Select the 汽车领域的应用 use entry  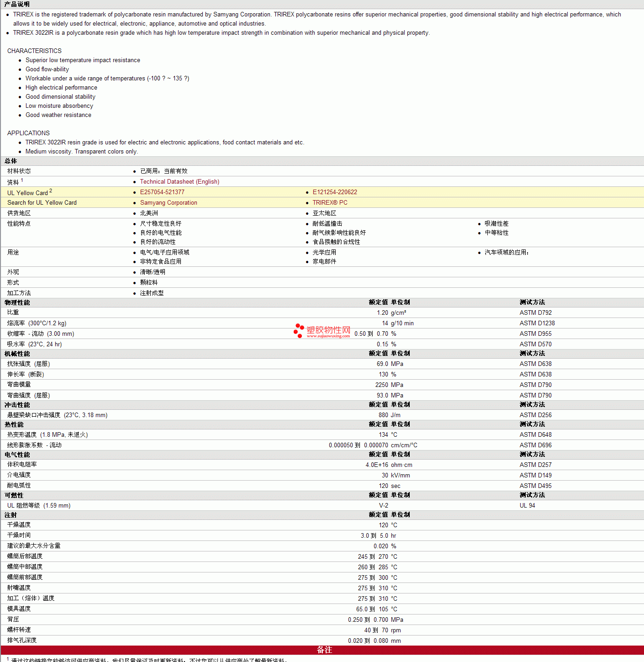[x=507, y=253]
